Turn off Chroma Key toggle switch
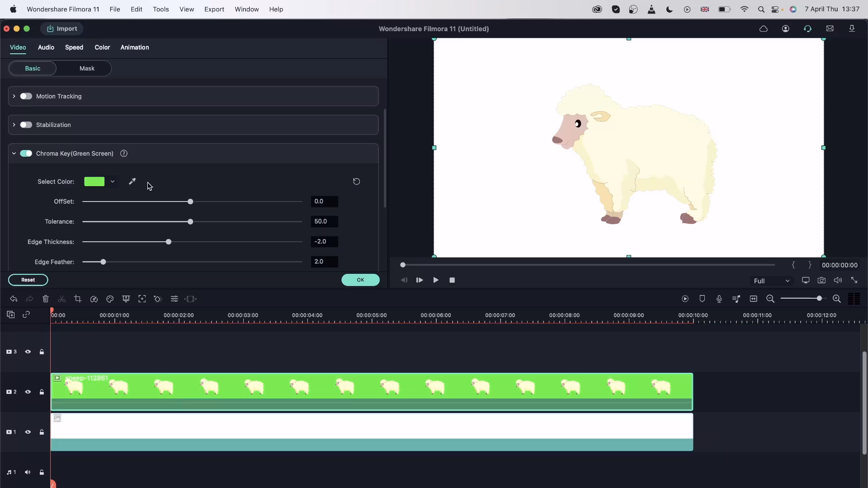Image resolution: width=868 pixels, height=488 pixels. (x=26, y=154)
